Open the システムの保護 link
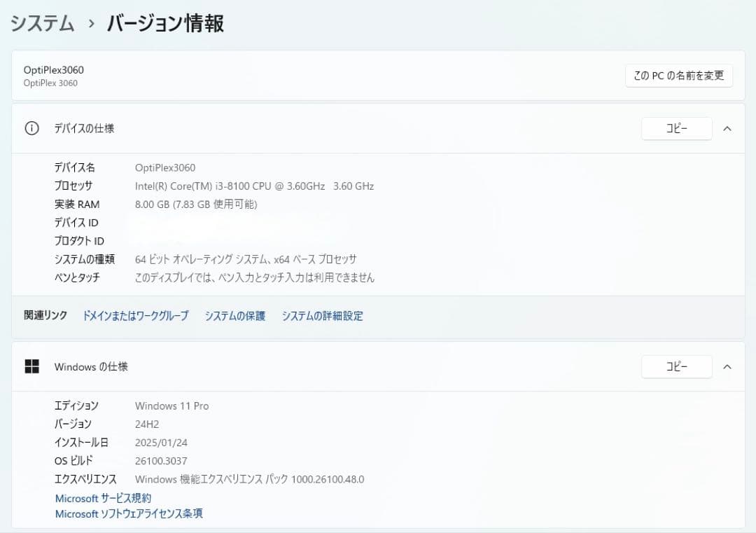756x533 pixels. (235, 316)
